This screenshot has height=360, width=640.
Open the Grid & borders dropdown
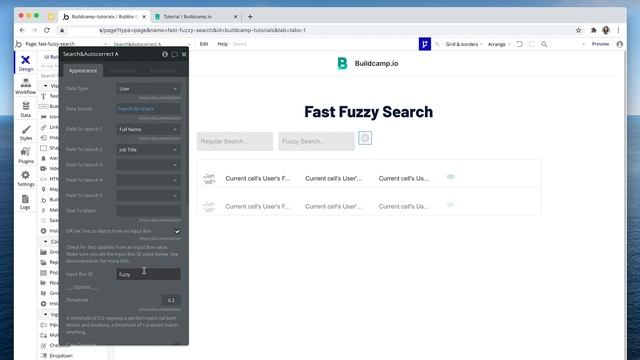point(464,44)
